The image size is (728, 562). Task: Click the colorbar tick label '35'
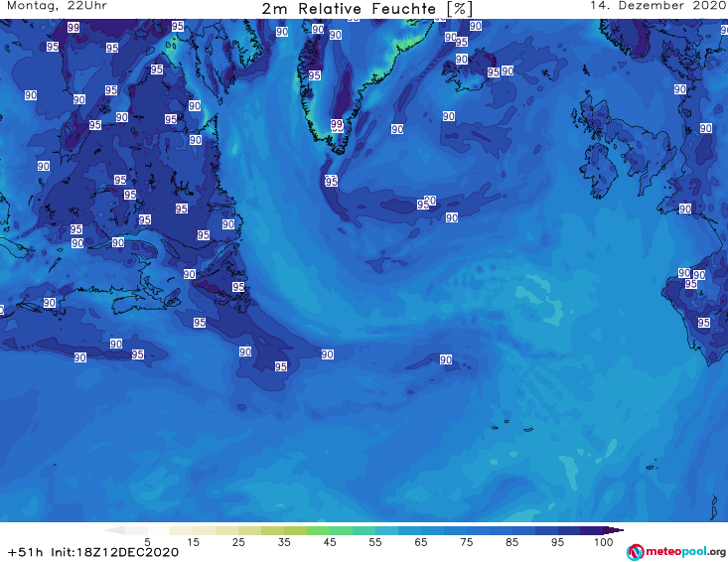pos(284,542)
